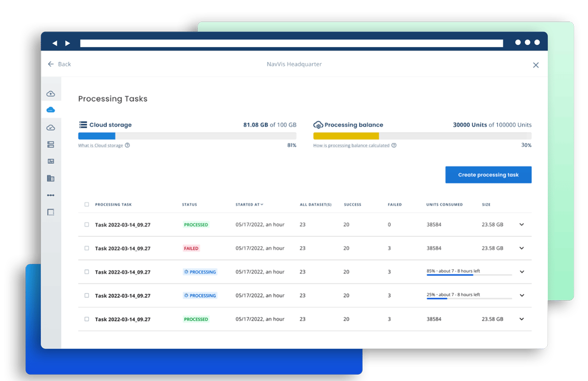
Task: Click the Create processing task button
Action: pos(488,175)
